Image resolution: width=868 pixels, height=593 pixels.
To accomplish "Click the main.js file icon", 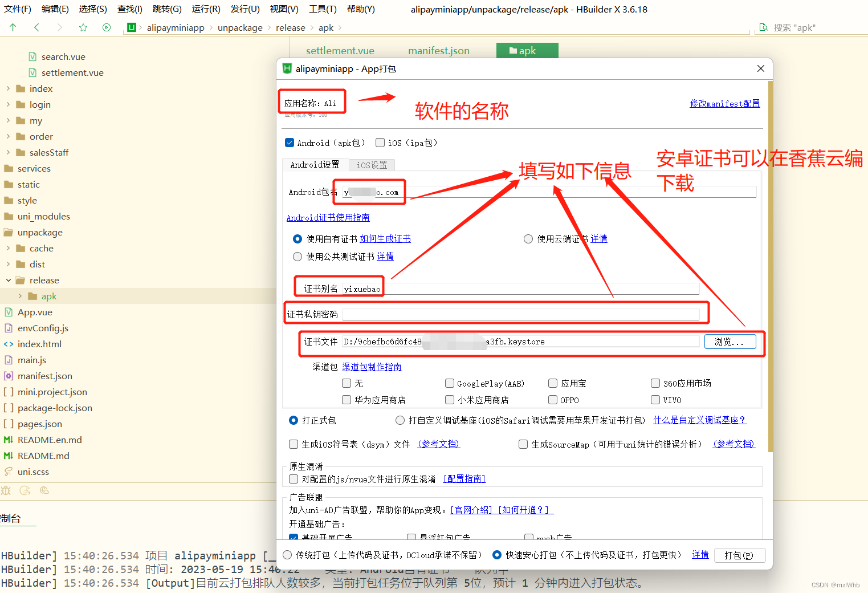I will [x=9, y=360].
